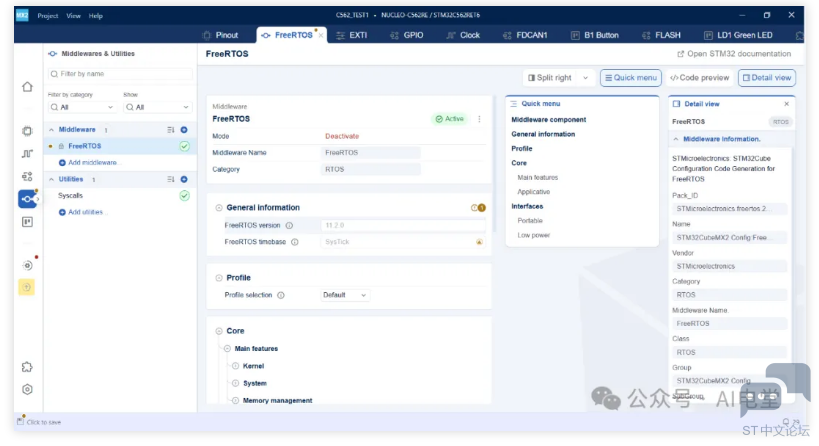Open the Profile selection Default dropdown

tap(345, 295)
